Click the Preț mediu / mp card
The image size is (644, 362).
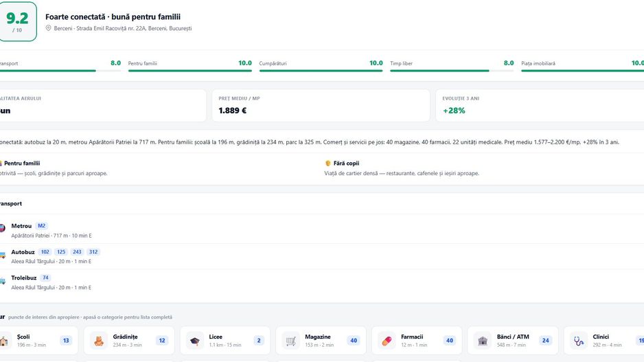(x=321, y=105)
